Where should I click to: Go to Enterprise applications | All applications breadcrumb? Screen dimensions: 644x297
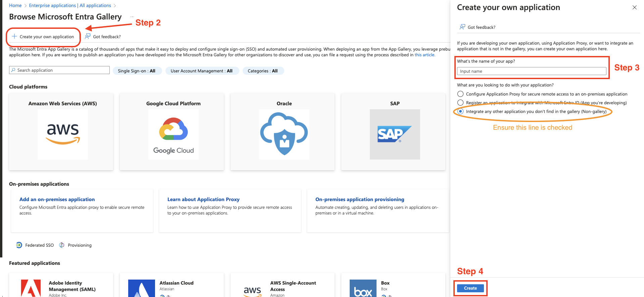pos(70,5)
